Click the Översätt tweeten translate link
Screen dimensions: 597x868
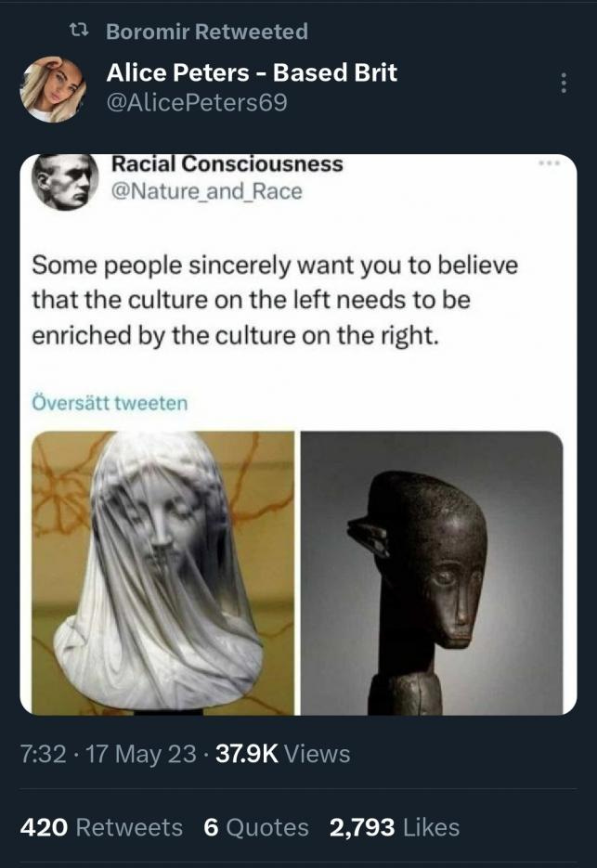(110, 403)
